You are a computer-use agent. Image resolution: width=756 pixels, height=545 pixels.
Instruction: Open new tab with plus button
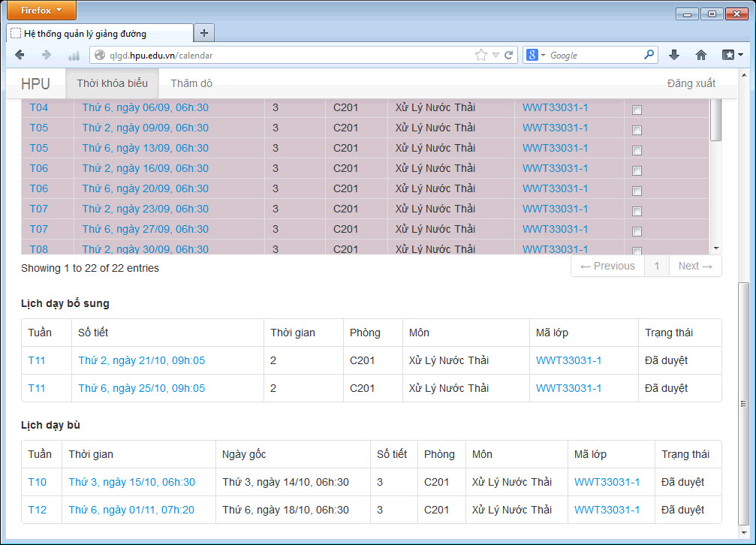(204, 33)
